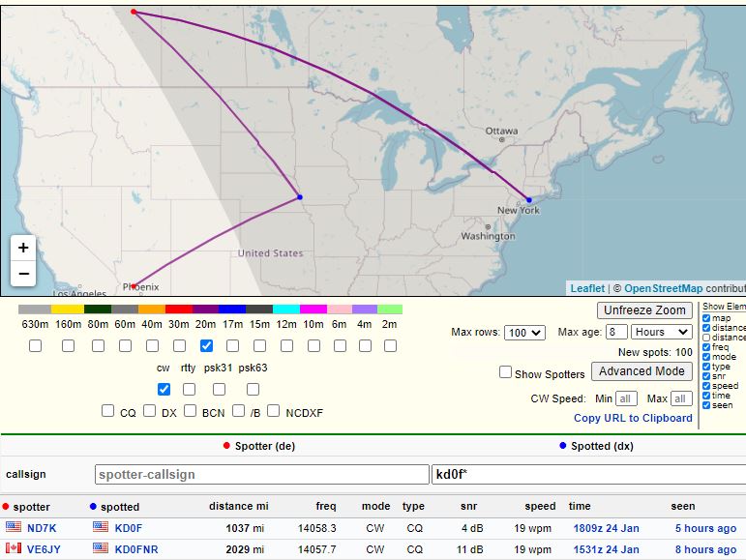Click the snr column header

[468, 506]
